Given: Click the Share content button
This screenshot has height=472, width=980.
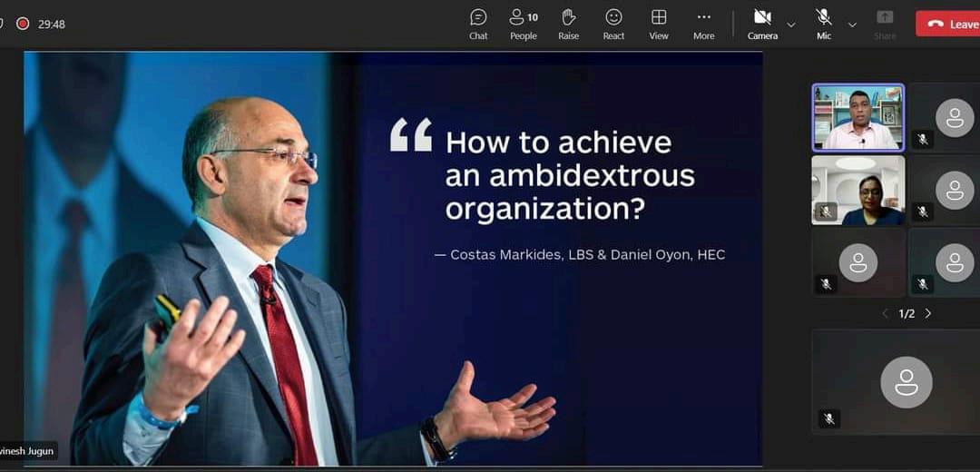Looking at the screenshot, I should click(x=885, y=25).
